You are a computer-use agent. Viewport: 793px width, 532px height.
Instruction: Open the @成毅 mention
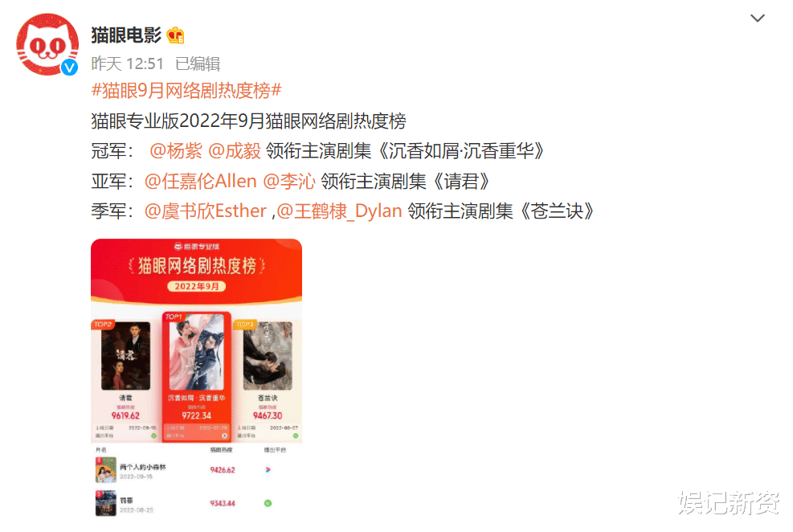tap(234, 151)
